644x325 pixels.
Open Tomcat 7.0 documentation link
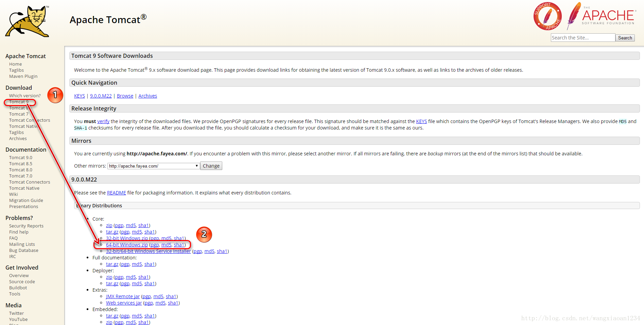[x=21, y=176]
